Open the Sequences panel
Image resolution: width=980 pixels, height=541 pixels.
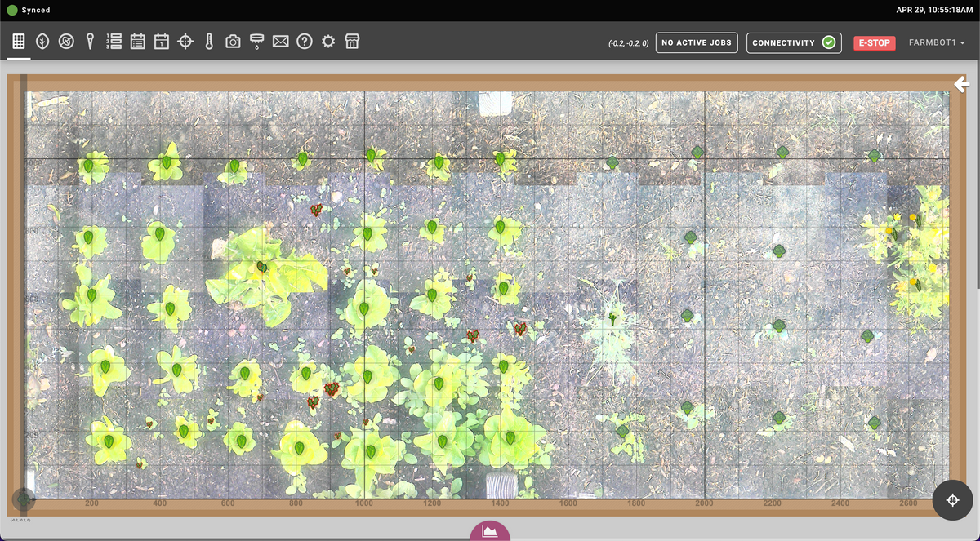[x=114, y=41]
